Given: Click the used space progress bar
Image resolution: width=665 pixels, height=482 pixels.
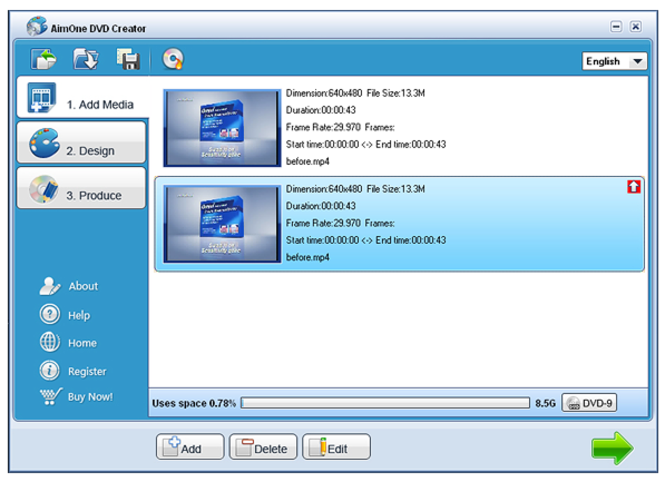Looking at the screenshot, I should (385, 403).
